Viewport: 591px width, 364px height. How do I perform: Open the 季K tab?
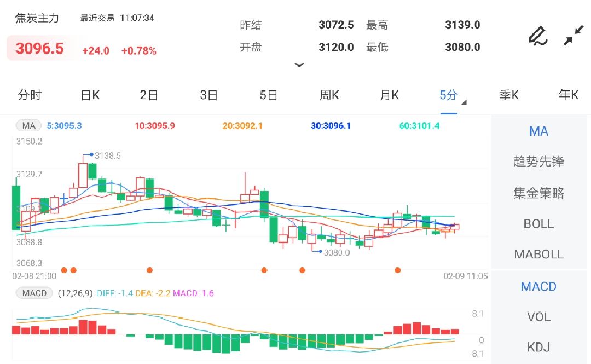pos(509,95)
